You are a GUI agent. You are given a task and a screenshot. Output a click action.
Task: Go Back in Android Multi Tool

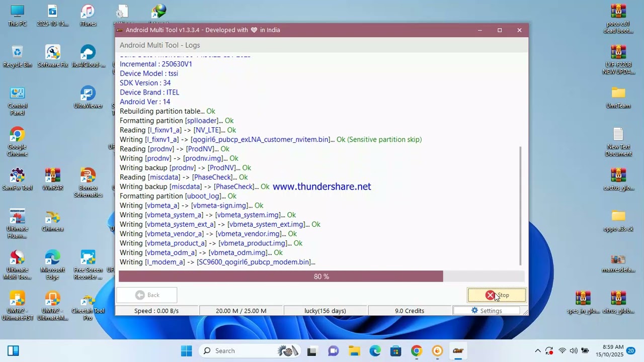[147, 295]
